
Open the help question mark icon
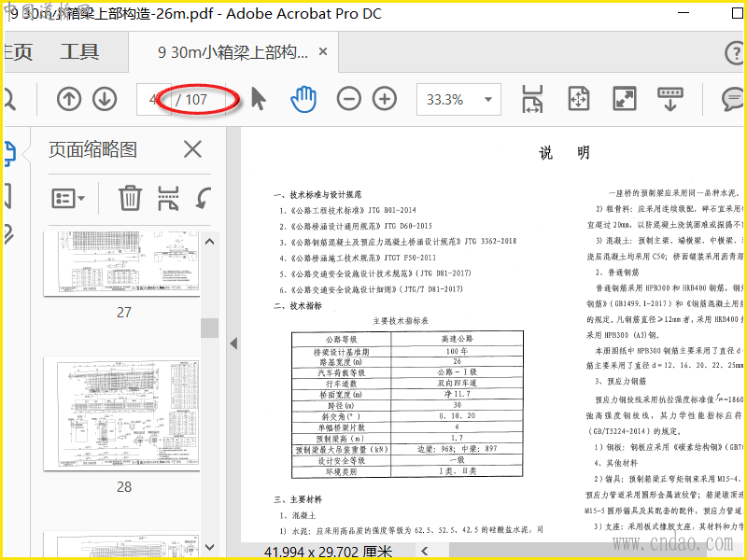734,52
